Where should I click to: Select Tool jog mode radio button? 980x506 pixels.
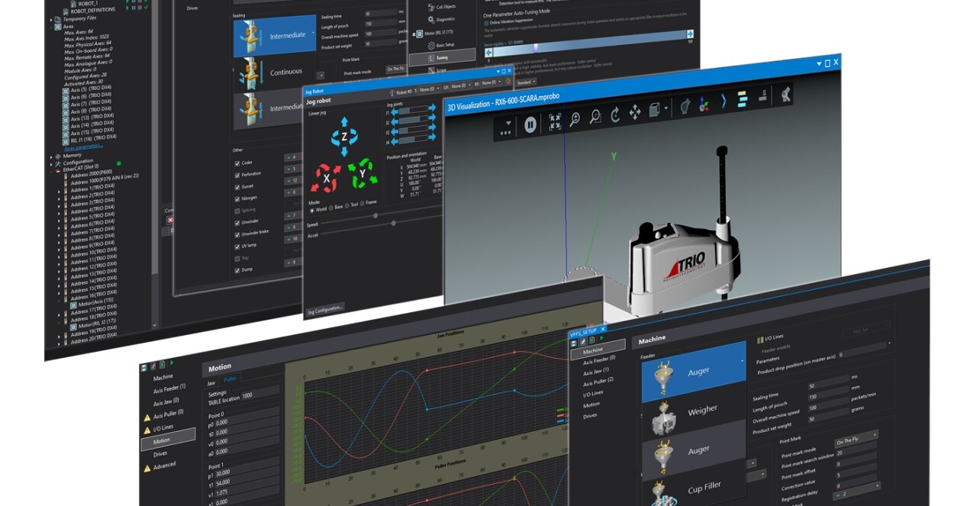click(347, 206)
